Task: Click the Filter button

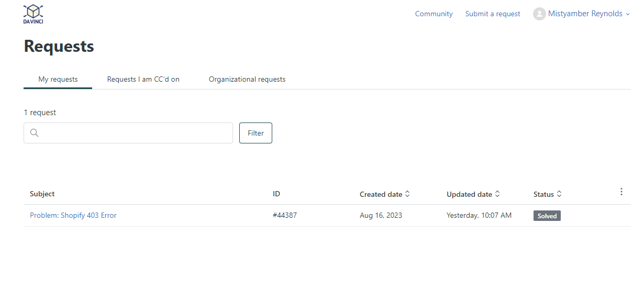Action: point(256,133)
